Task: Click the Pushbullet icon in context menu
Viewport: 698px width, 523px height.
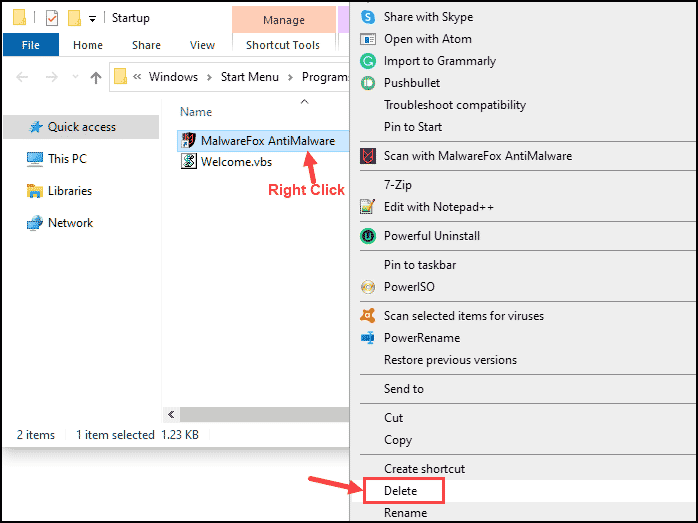Action: pyautogui.click(x=368, y=83)
